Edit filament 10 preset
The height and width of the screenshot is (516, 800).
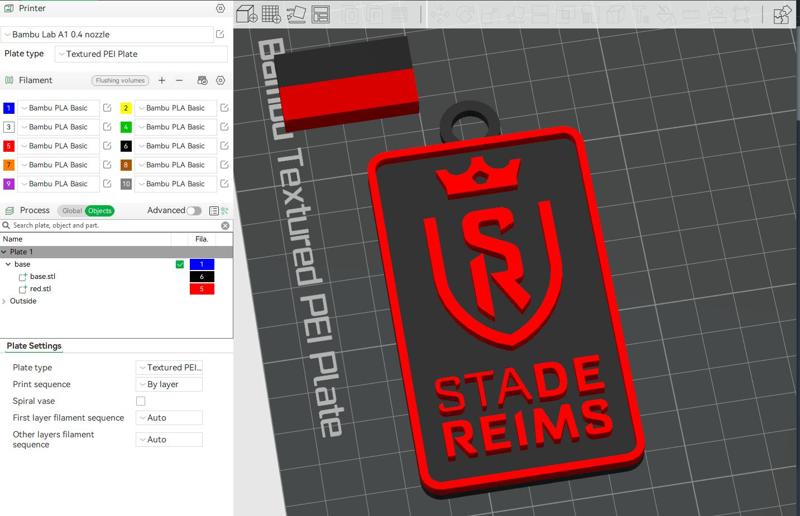[224, 183]
